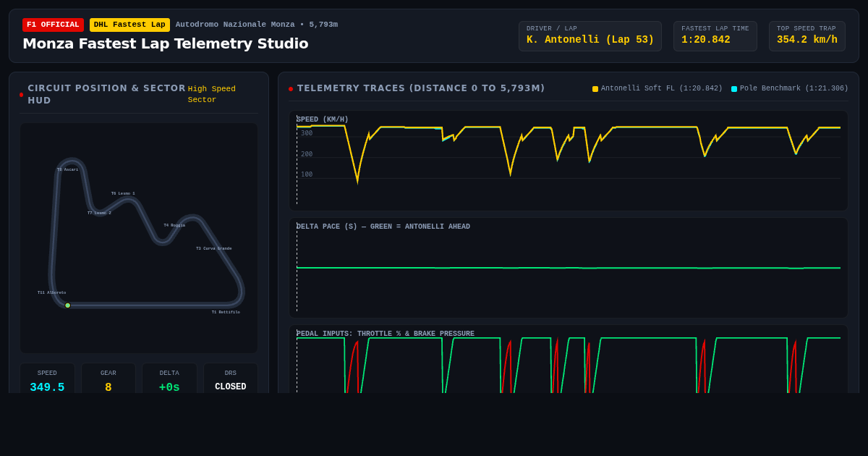Click the T3 Curva Grande corner label
The height and width of the screenshot is (456, 868).
pyautogui.click(x=214, y=249)
